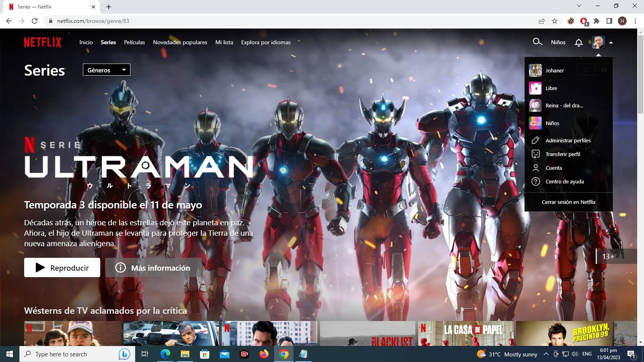Launch Firefox from the taskbar

point(264,354)
